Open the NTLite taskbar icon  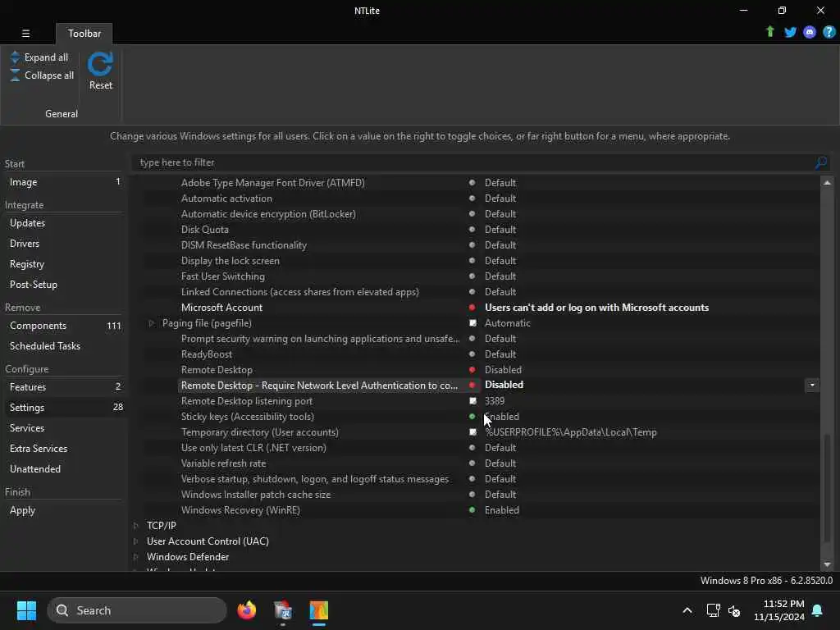coord(318,610)
